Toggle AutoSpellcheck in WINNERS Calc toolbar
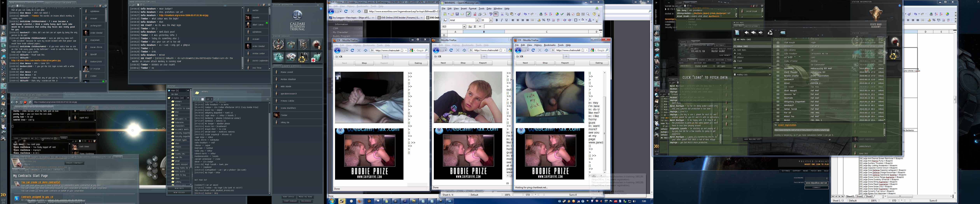980x204 pixels. pyautogui.click(x=496, y=14)
